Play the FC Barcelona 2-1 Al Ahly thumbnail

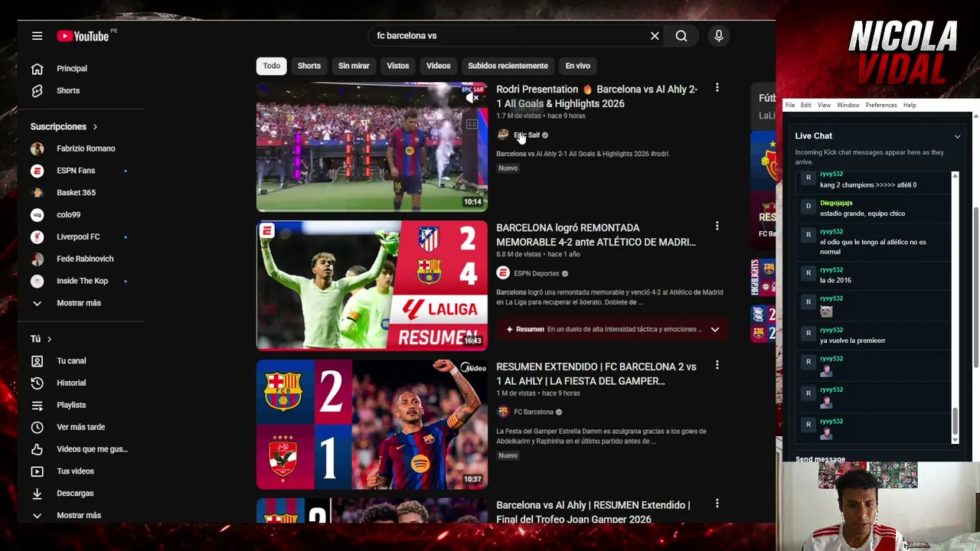[x=372, y=424]
